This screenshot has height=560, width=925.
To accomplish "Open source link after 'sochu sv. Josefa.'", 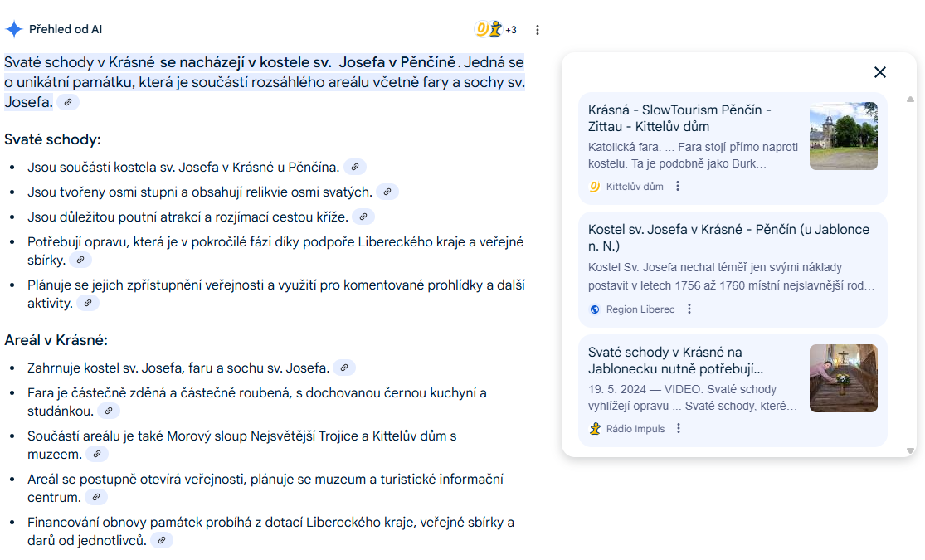I will coord(344,368).
